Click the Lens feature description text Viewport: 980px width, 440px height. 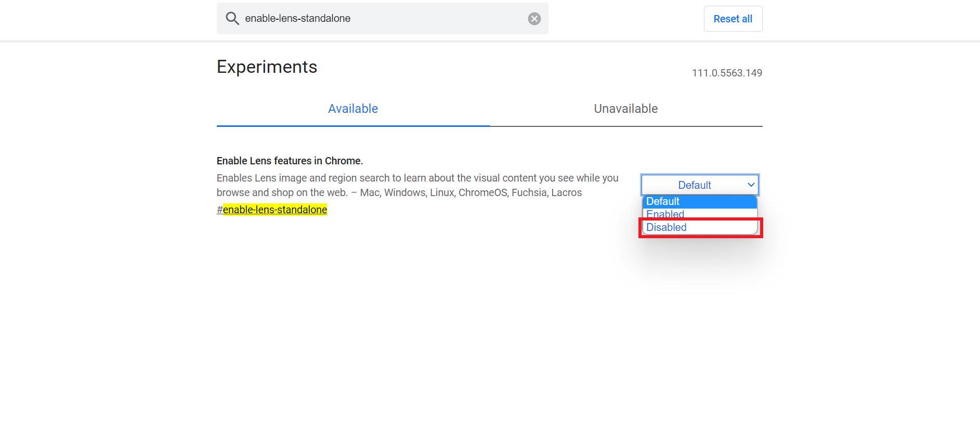tap(417, 185)
